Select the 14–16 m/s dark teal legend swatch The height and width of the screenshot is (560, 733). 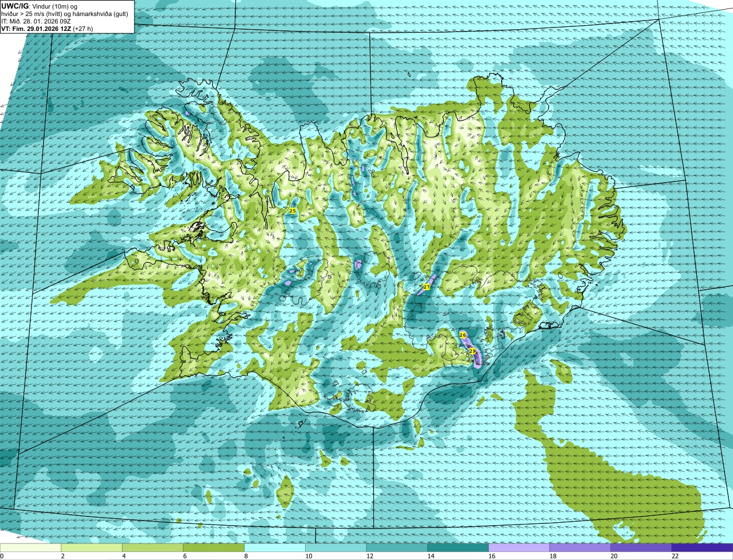pyautogui.click(x=458, y=548)
